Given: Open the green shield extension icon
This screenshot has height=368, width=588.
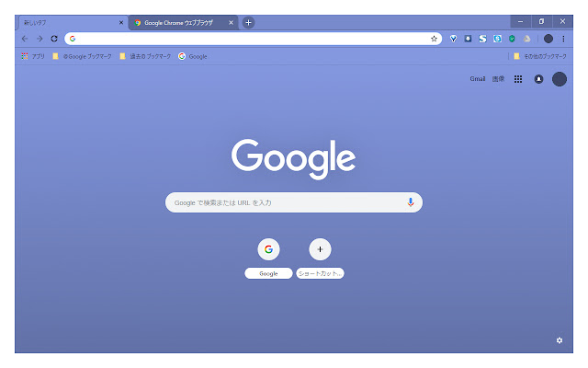Looking at the screenshot, I should pos(512,39).
